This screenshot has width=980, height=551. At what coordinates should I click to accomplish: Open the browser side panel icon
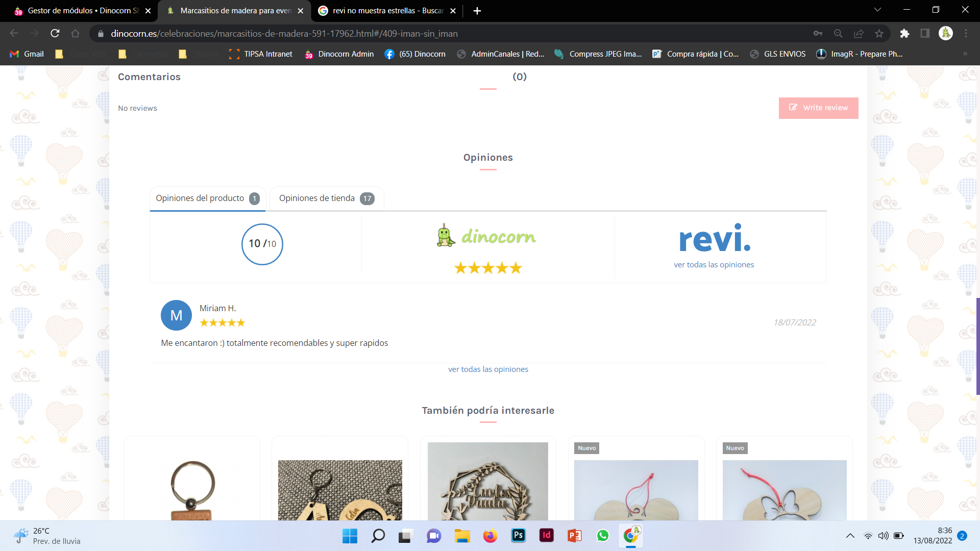click(x=925, y=33)
